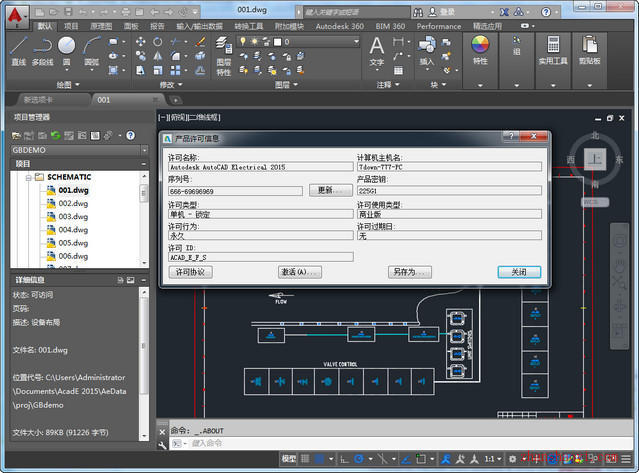Collapse the SCHEMATIC folder tree node

point(29,177)
